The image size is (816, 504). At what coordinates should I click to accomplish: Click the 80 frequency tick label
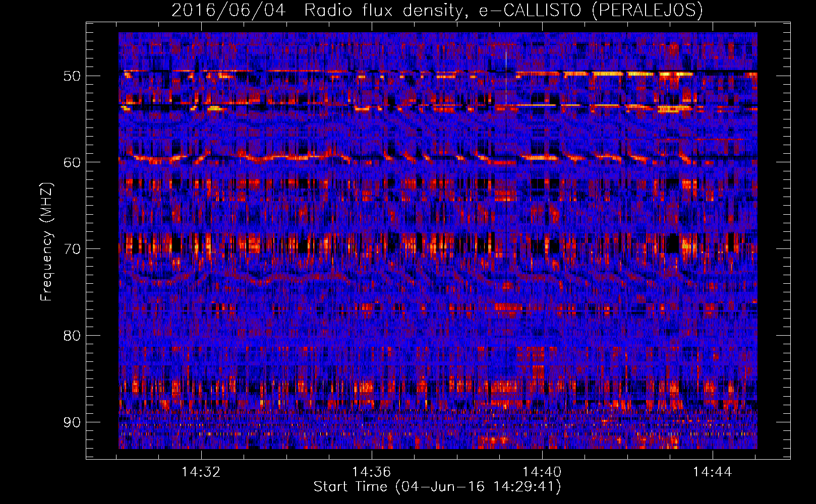(x=72, y=336)
